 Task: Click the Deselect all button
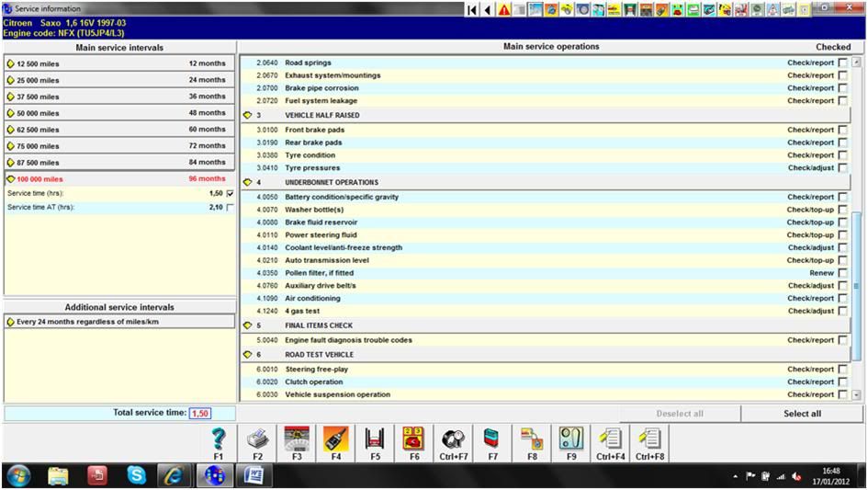coord(680,414)
